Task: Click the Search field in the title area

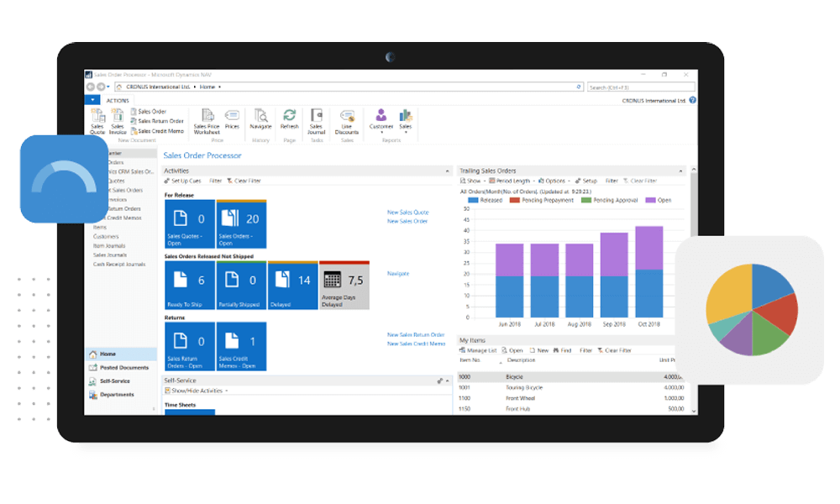Action: coord(641,87)
